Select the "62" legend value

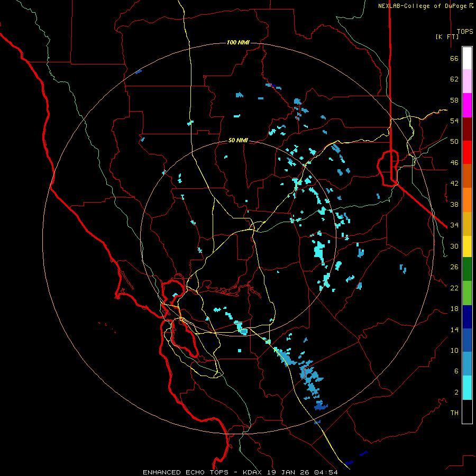tap(454, 79)
